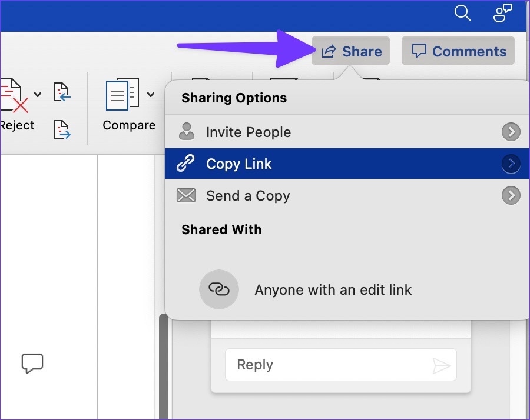This screenshot has height=420, width=530.
Task: Click the send reply arrow icon
Action: coord(442,366)
